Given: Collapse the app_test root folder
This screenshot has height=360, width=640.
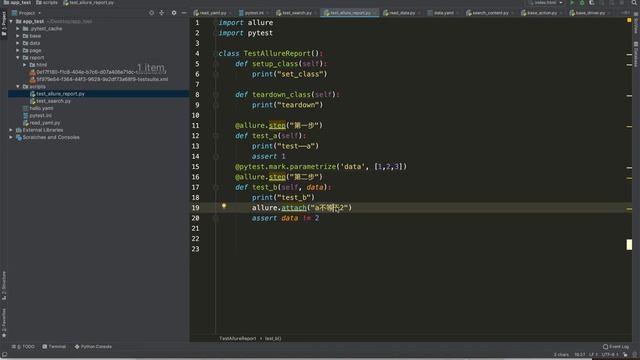Looking at the screenshot, I should 11,21.
